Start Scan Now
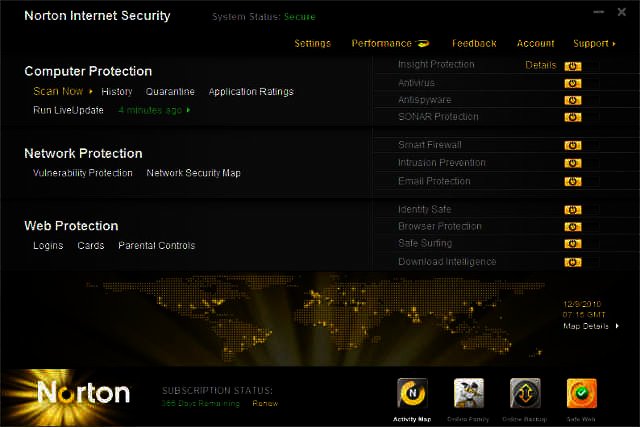640x427 pixels. [58, 91]
